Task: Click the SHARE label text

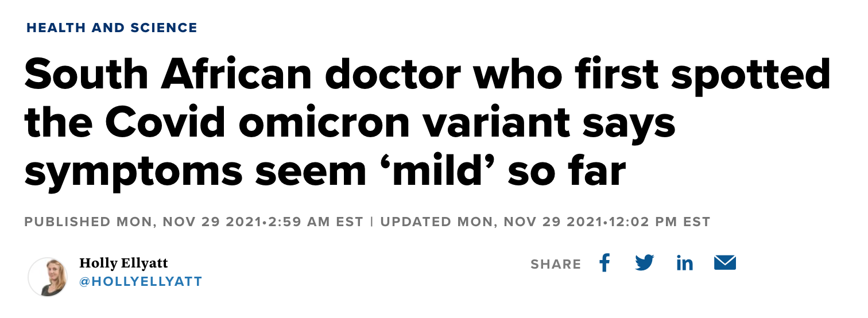Action: (556, 264)
